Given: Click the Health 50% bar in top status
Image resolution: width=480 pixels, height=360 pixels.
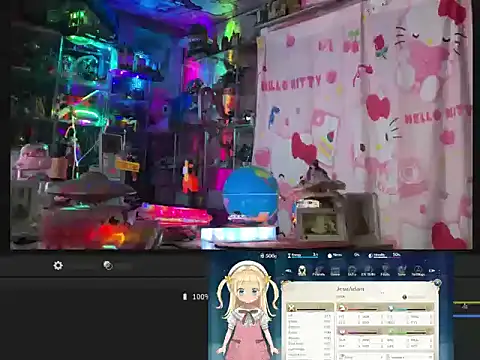Looking at the screenshot, I should point(384,255).
